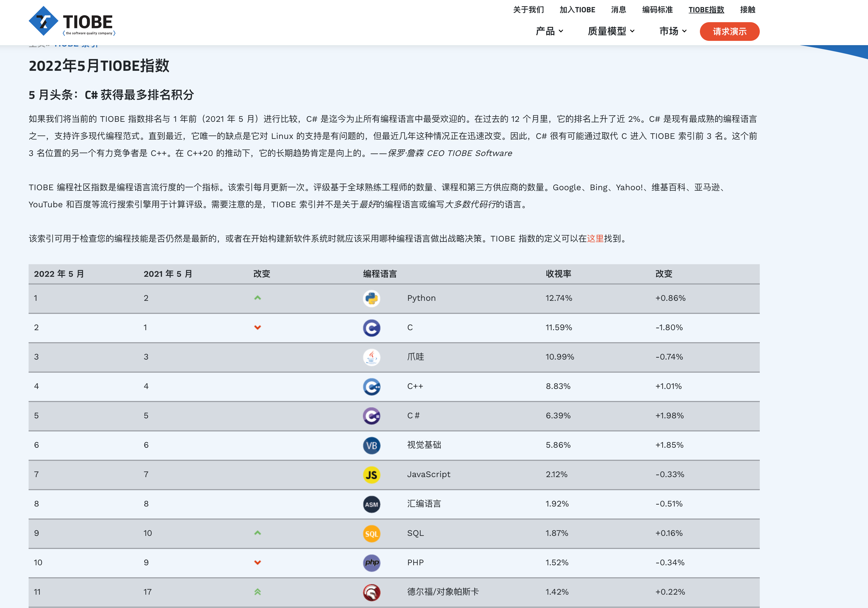The height and width of the screenshot is (608, 868).
Task: Click the ASM assembly language icon
Action: [371, 504]
